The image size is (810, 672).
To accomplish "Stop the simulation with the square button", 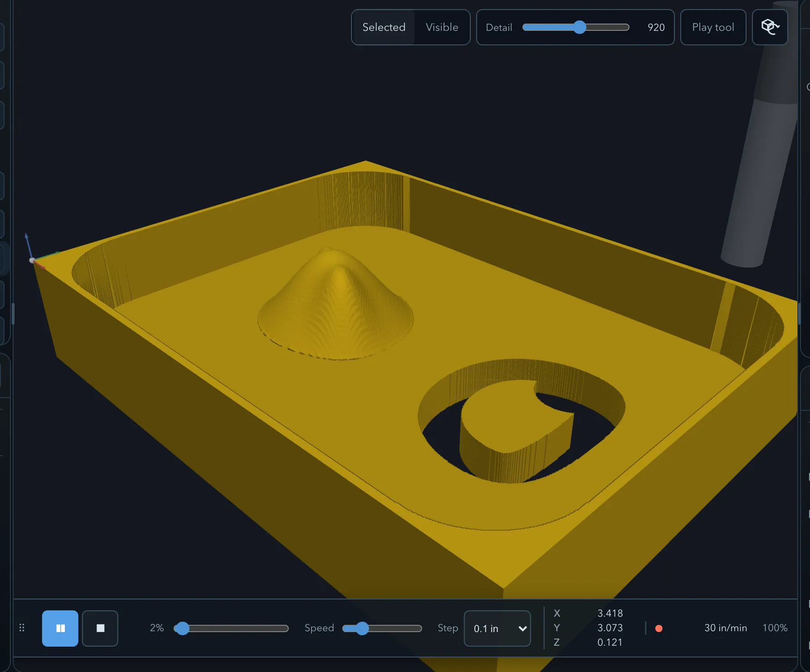I will (x=100, y=628).
